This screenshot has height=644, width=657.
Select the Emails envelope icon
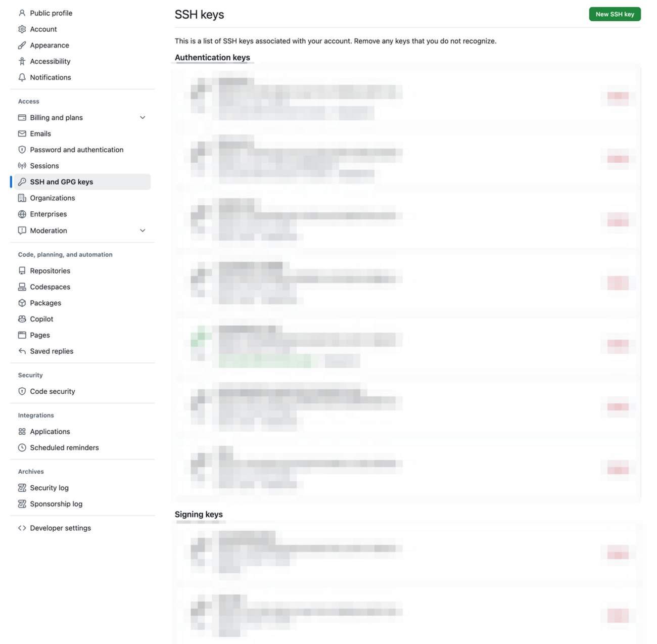pyautogui.click(x=22, y=133)
